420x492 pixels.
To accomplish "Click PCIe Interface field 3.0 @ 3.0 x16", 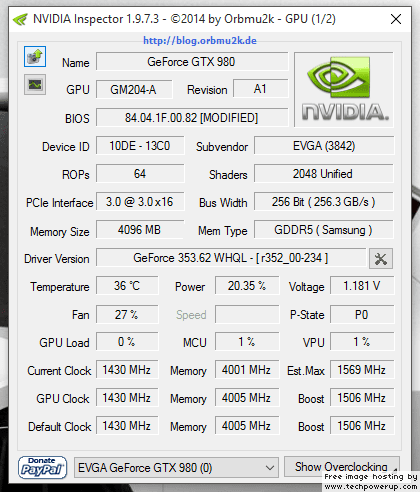I will (x=140, y=202).
